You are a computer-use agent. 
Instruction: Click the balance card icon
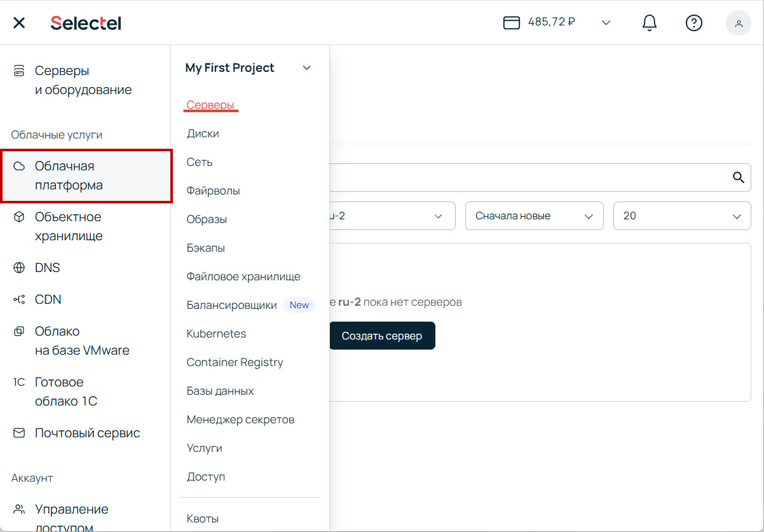pos(512,23)
